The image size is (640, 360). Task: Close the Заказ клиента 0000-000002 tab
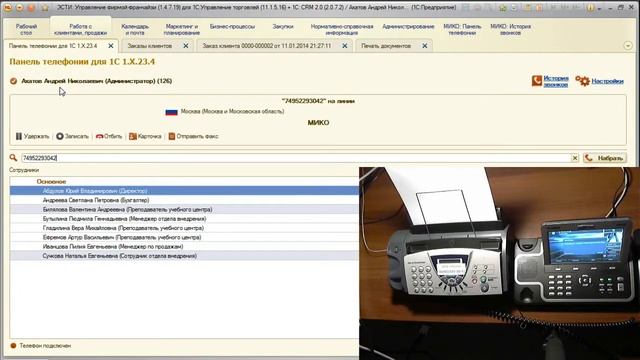tap(344, 46)
